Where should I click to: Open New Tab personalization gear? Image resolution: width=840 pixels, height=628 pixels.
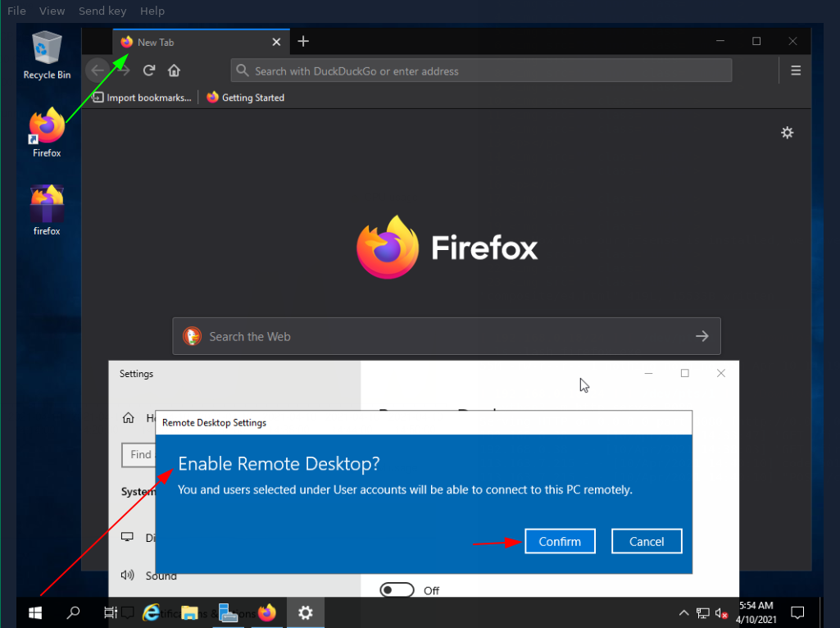787,132
